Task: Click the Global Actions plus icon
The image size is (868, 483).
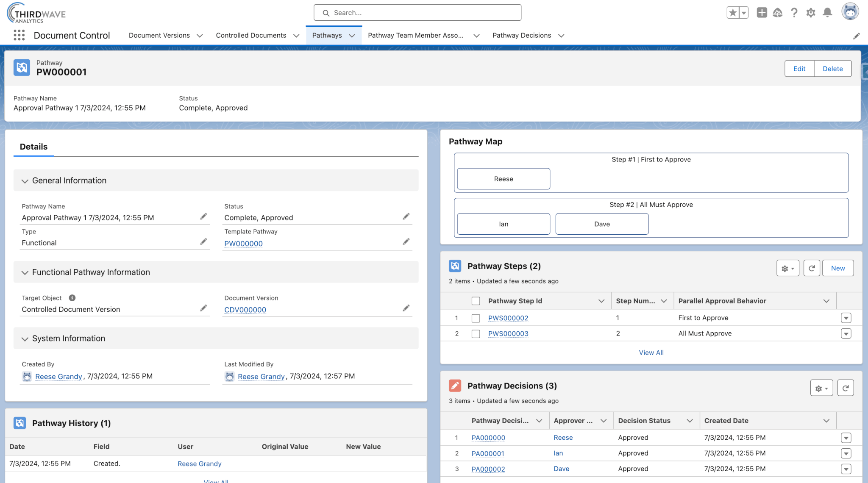Action: coord(762,13)
